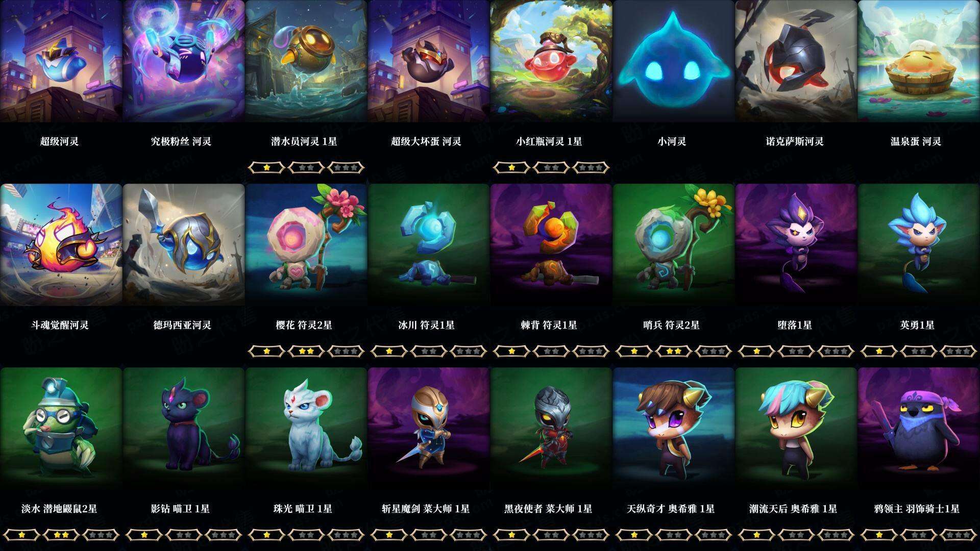Click the 天纵奇才 奥希雅 name label
Screen dimensions: 980x551
click(x=671, y=509)
